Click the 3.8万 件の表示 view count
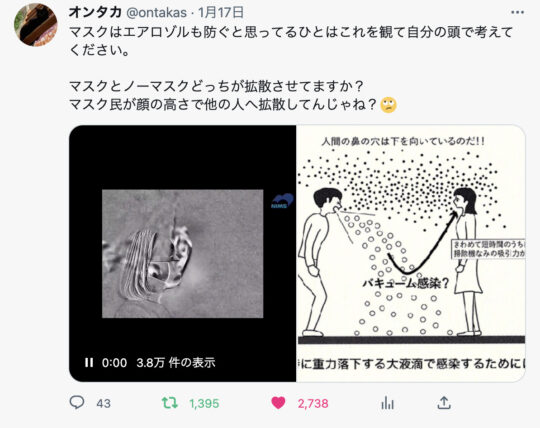This screenshot has width=540, height=428. [x=176, y=363]
